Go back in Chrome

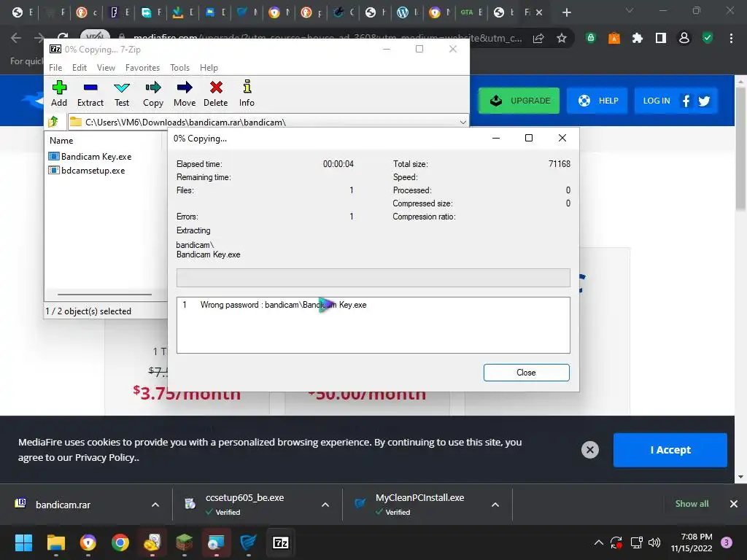coord(16,38)
